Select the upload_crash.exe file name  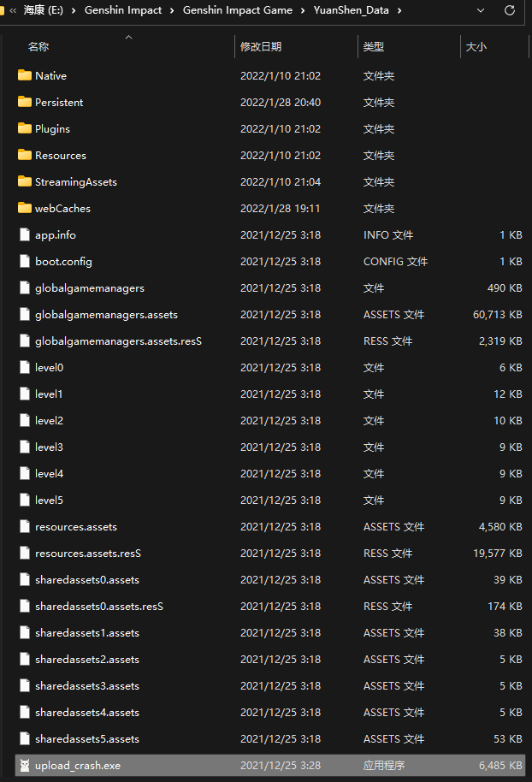(x=78, y=765)
